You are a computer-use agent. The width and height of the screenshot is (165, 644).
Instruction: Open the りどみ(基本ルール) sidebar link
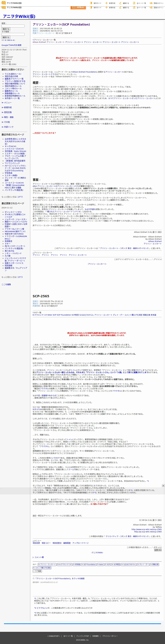tap(13, 74)
